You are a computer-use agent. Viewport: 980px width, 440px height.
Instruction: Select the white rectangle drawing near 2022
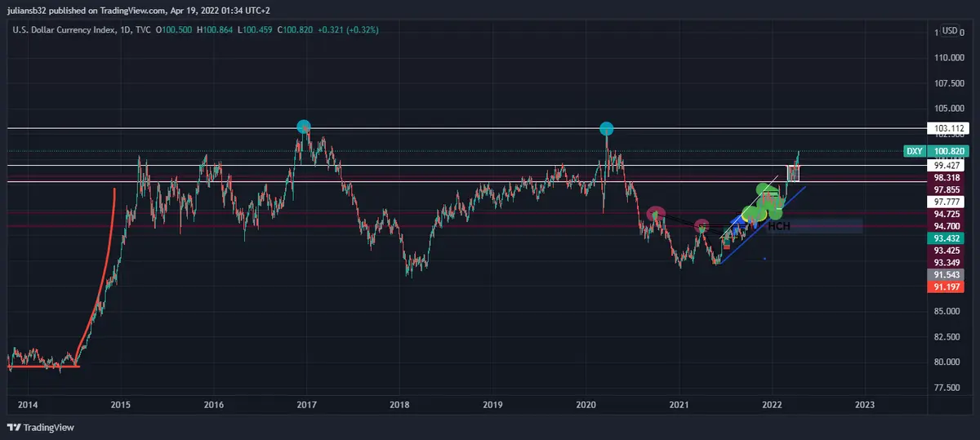coord(792,173)
